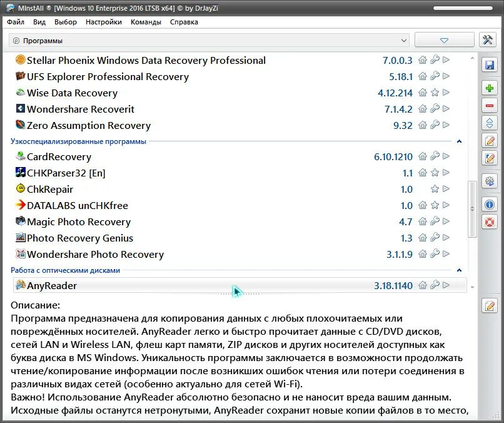Click version 3.18.1140 of AnyReader
The image size is (504, 423).
pyautogui.click(x=393, y=285)
